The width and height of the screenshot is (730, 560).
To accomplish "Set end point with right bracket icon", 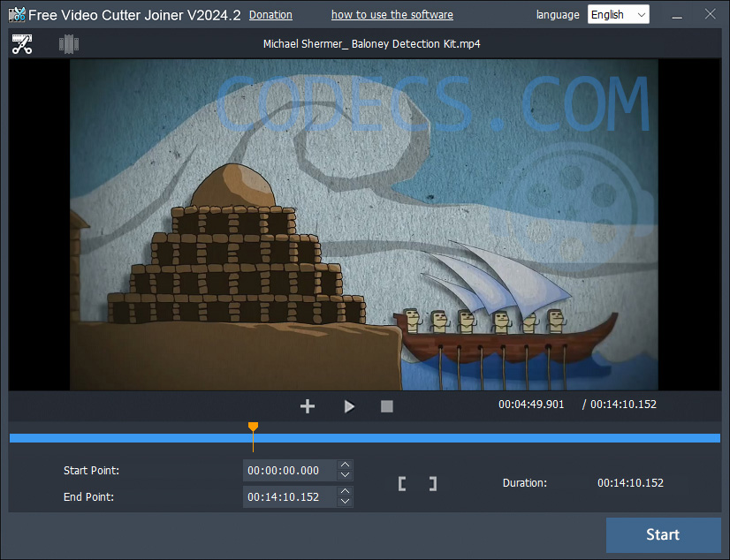I will coord(433,484).
